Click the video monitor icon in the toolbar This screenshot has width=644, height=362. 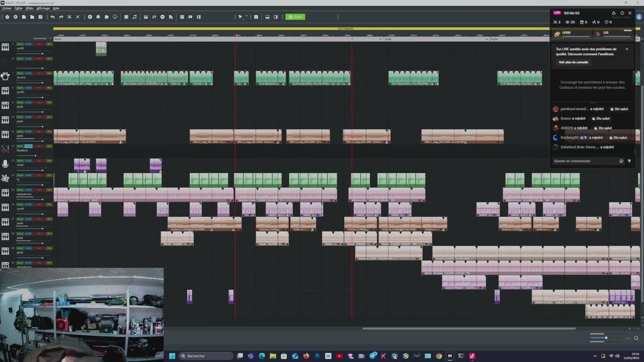[190, 17]
